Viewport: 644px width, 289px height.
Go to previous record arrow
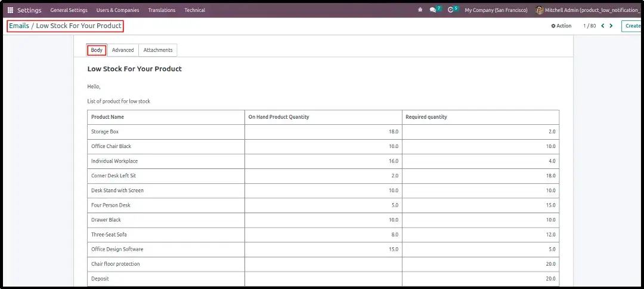click(x=602, y=26)
